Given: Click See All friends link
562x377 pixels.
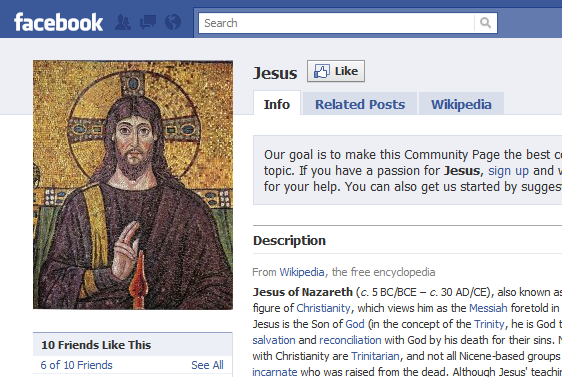Looking at the screenshot, I should point(207,365).
